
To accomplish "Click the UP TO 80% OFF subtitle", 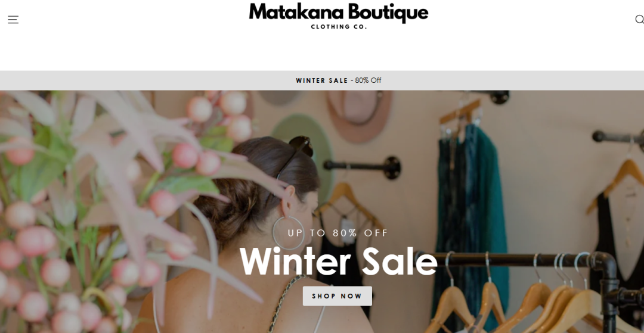I will point(338,234).
